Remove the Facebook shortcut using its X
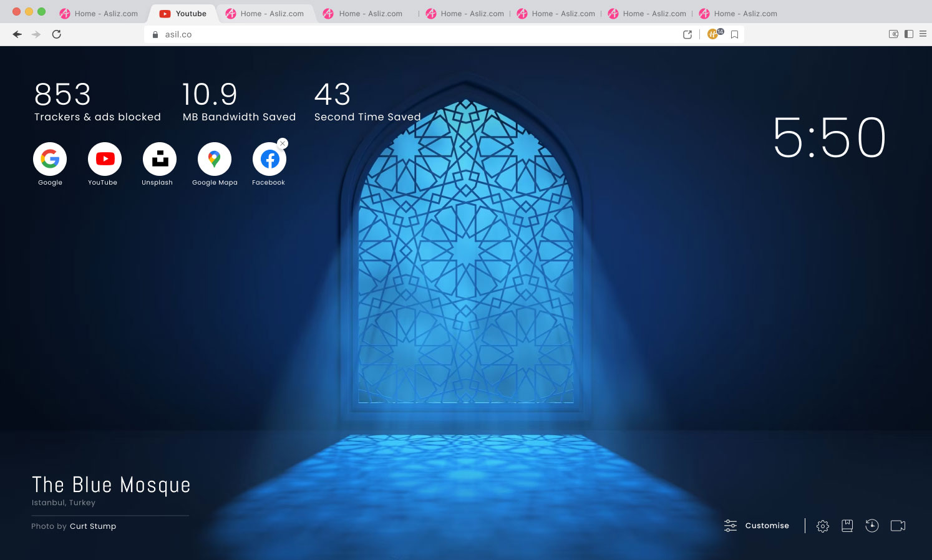Viewport: 932px width, 560px height. pos(283,143)
